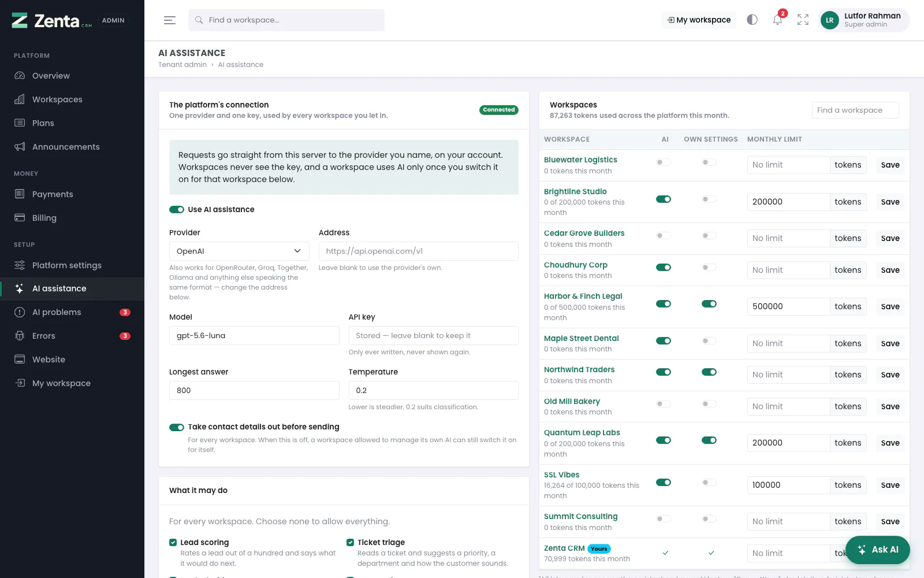Open the notifications bell
The image size is (924, 578).
coord(777,20)
